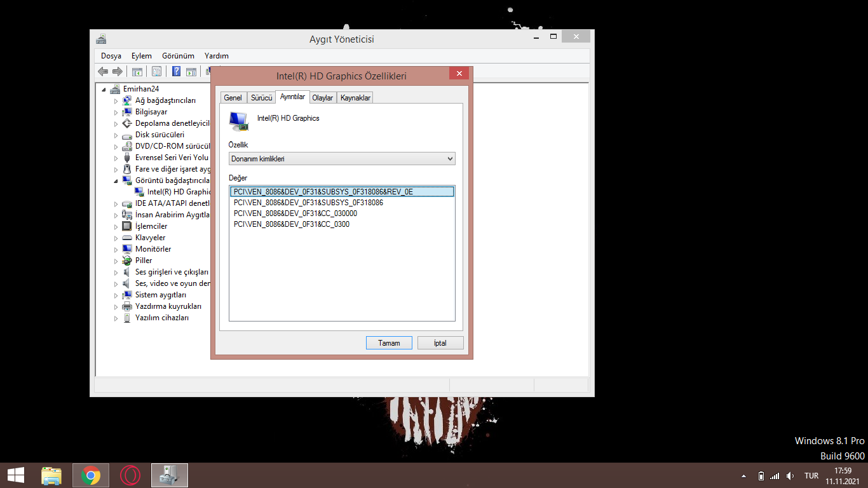Image resolution: width=868 pixels, height=488 pixels.
Task: Click the İptal button
Action: [x=440, y=343]
